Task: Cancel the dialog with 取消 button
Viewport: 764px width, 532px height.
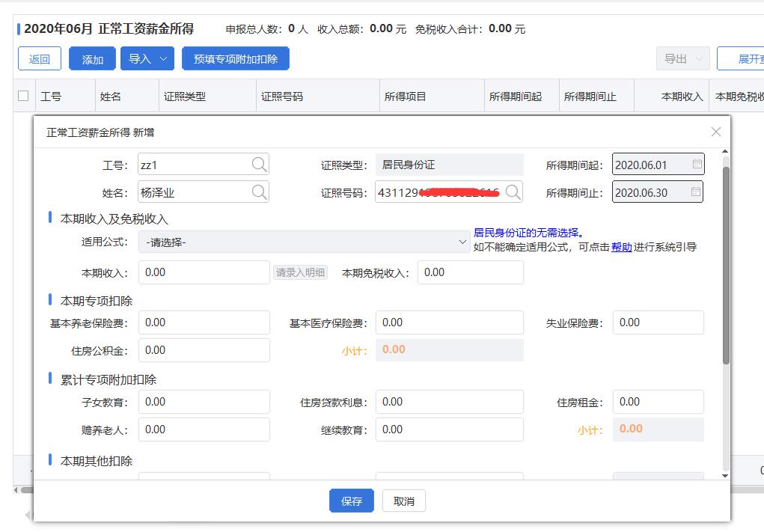Action: pos(404,501)
